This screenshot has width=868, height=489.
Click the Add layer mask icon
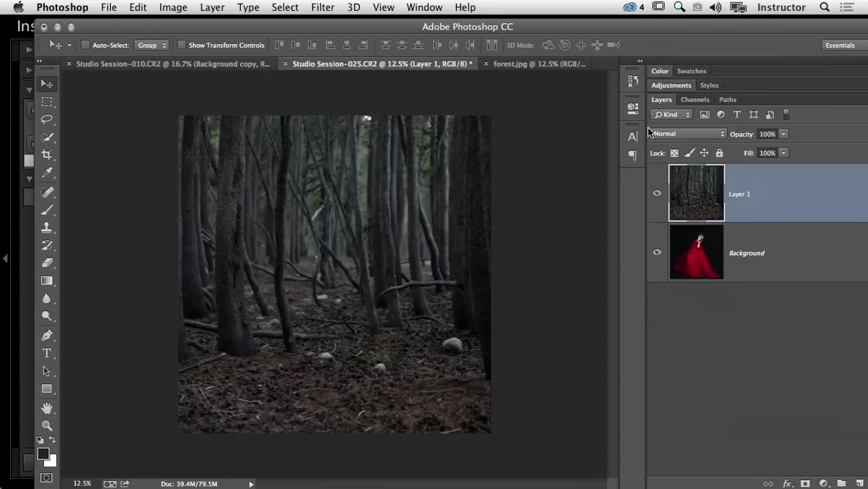(x=805, y=483)
